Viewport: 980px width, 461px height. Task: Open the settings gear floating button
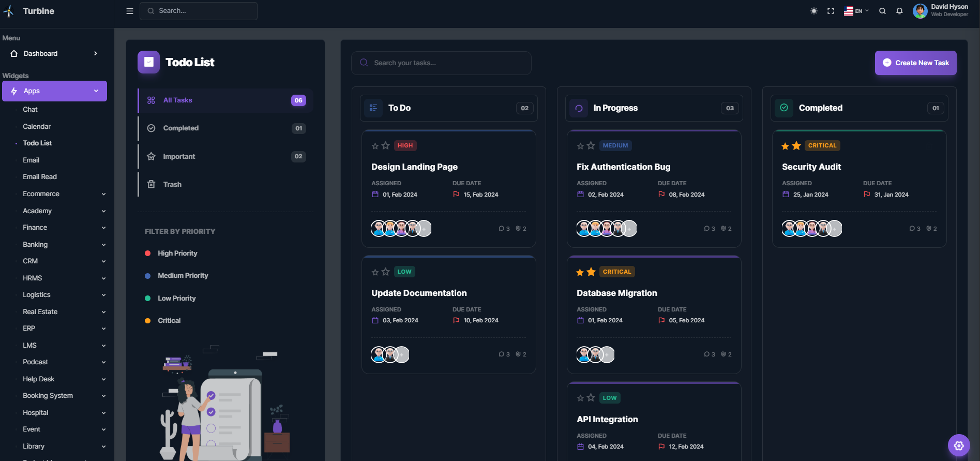[x=959, y=445]
